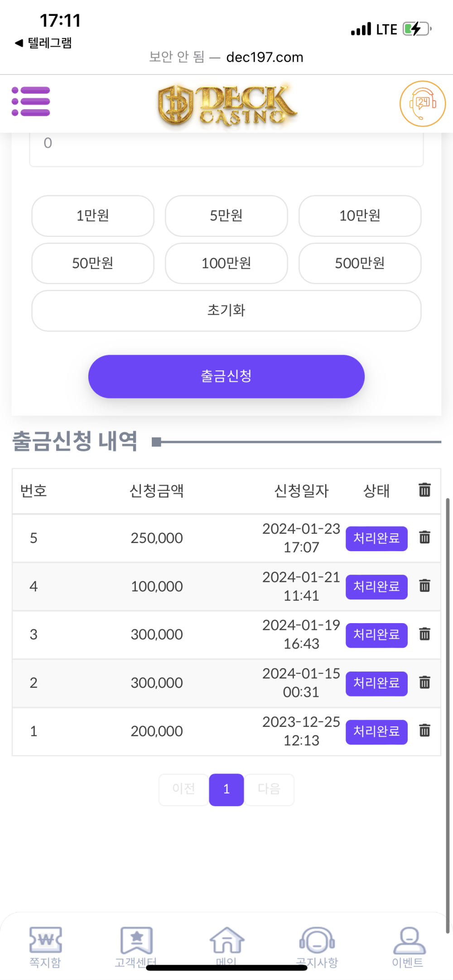
Task: Reset amount with 초기화 button
Action: [226, 310]
